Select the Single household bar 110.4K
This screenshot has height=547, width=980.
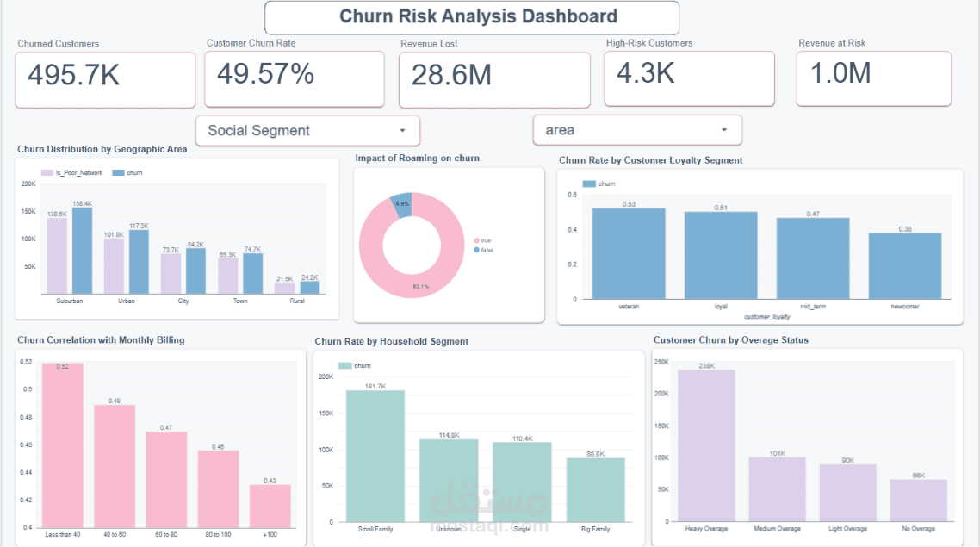point(522,482)
